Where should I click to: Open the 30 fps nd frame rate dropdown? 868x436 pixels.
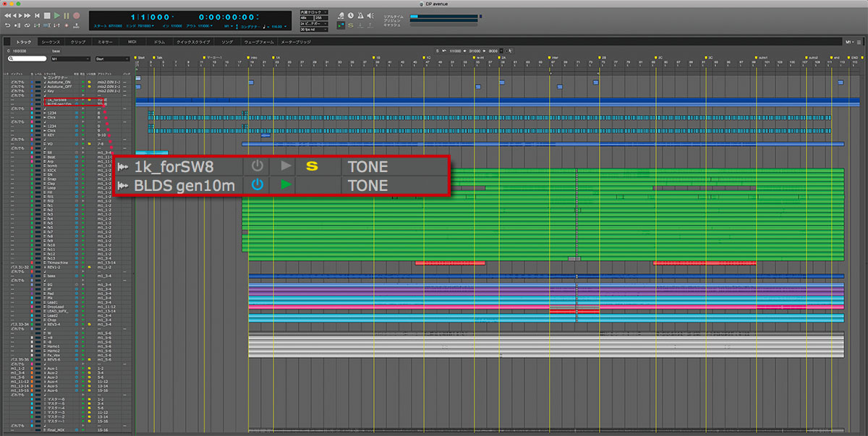314,30
